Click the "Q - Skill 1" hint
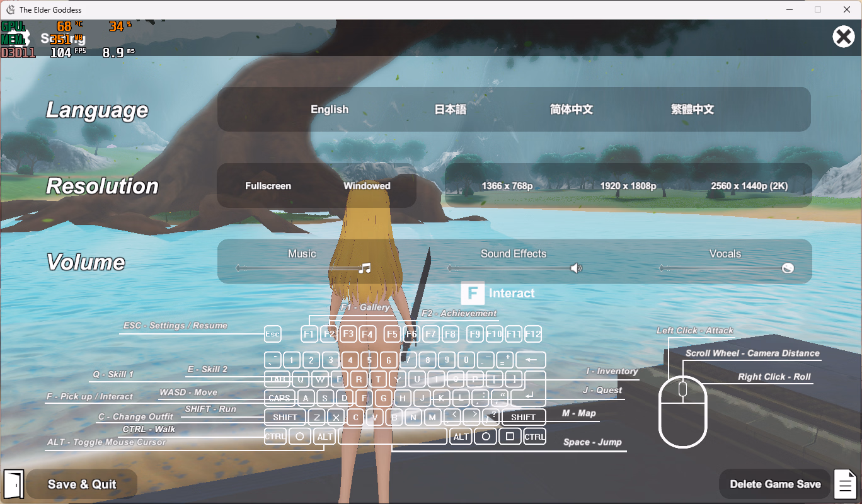The image size is (862, 504). pyautogui.click(x=113, y=374)
